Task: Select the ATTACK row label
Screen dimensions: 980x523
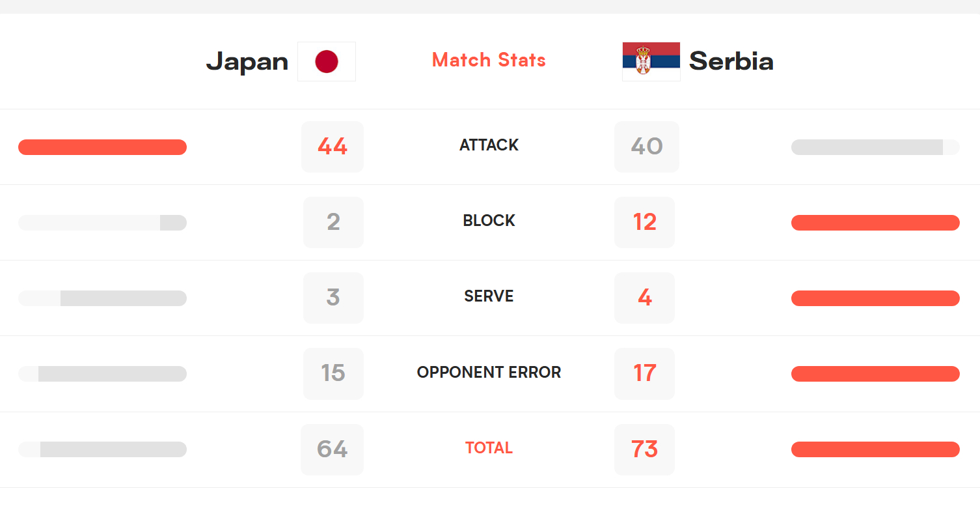Action: 489,145
